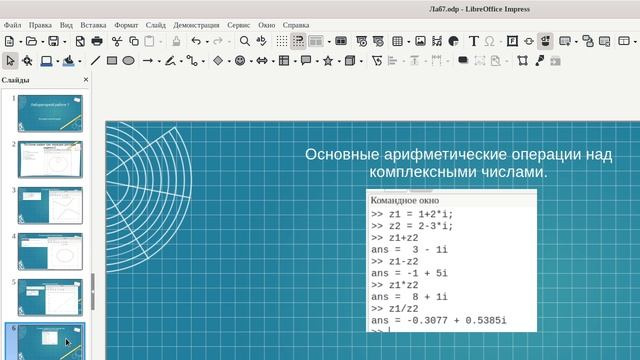Pick line color swatch button
Image resolution: width=640 pixels, height=360 pixels.
pyautogui.click(x=46, y=61)
